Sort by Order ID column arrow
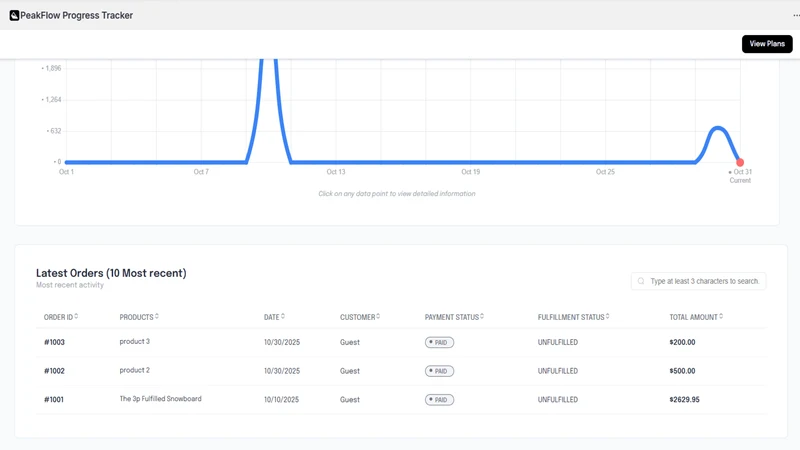Image resolution: width=800 pixels, height=450 pixels. click(x=77, y=316)
